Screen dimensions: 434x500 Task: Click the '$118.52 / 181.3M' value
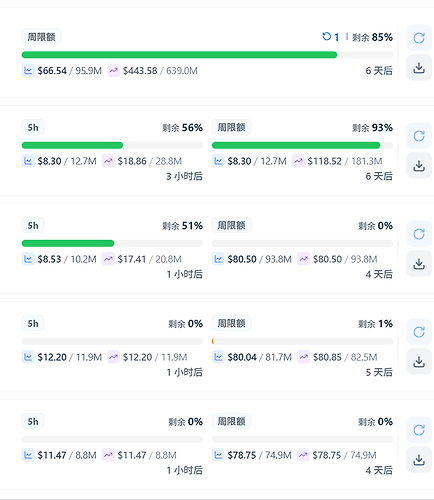click(x=345, y=161)
